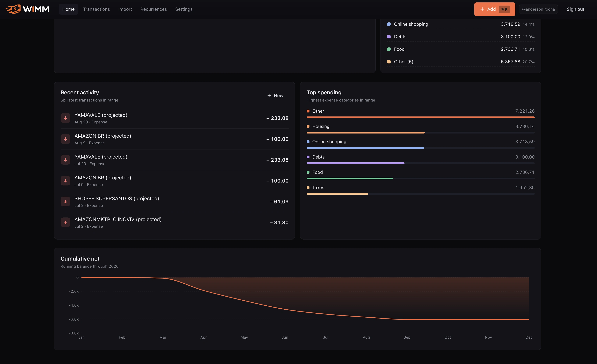Click expense arrow icon for AMAZON BR Aug 9
The width and height of the screenshot is (597, 364).
coord(65,139)
